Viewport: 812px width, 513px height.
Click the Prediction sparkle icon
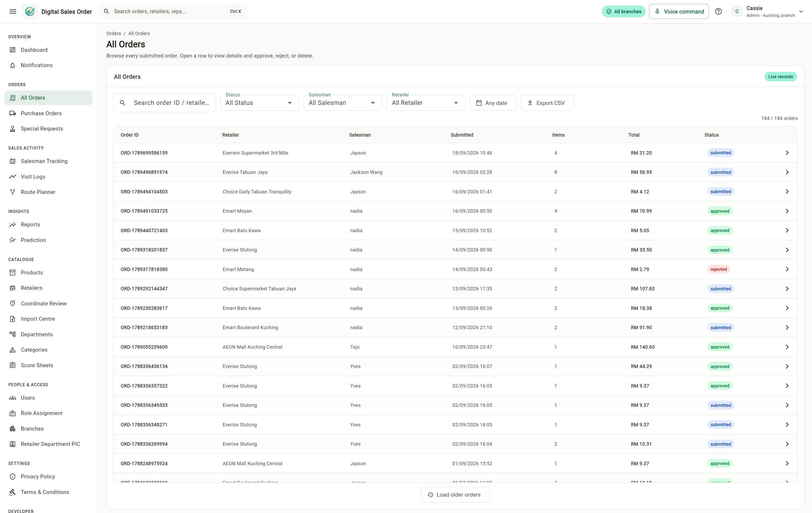12,240
